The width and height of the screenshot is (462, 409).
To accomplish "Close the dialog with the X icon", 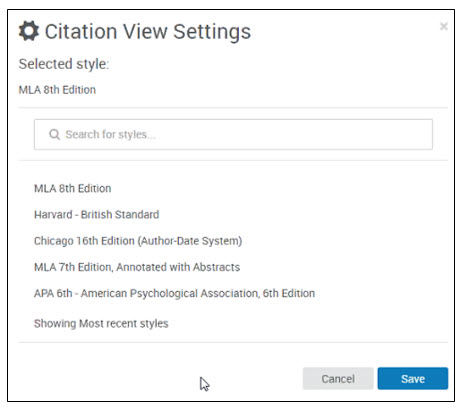I will pos(443,26).
